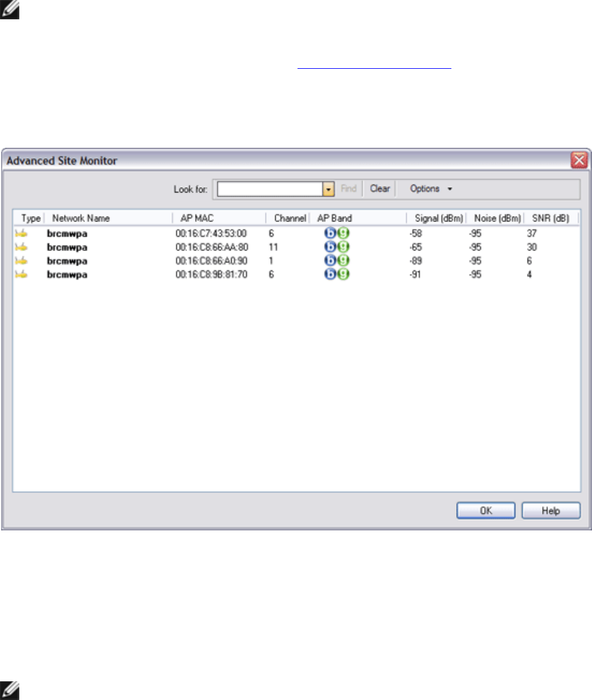The height and width of the screenshot is (700, 592).
Task: Click AP icon for MAC 00:16:C8:66:AA:80
Action: pos(21,247)
